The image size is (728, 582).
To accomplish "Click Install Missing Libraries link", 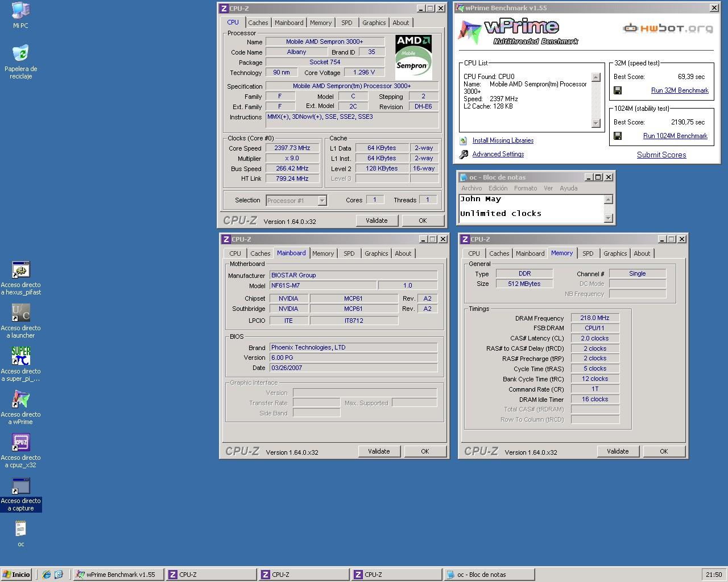I will click(503, 140).
